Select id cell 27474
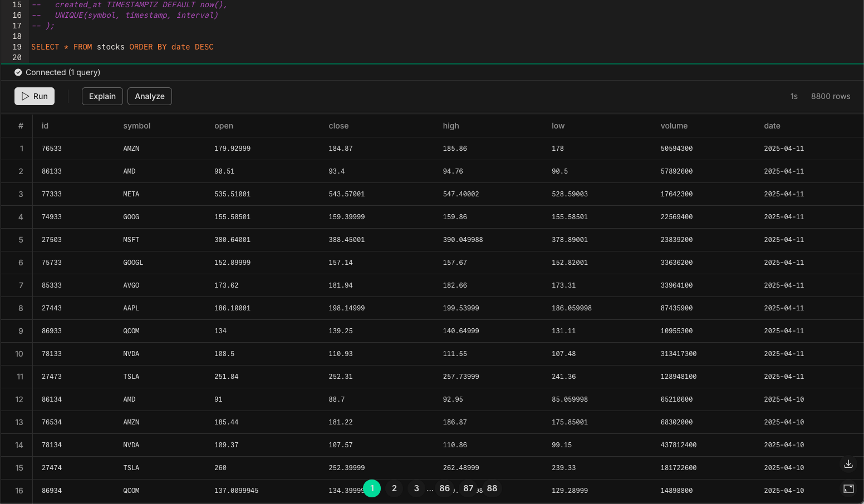 click(52, 468)
